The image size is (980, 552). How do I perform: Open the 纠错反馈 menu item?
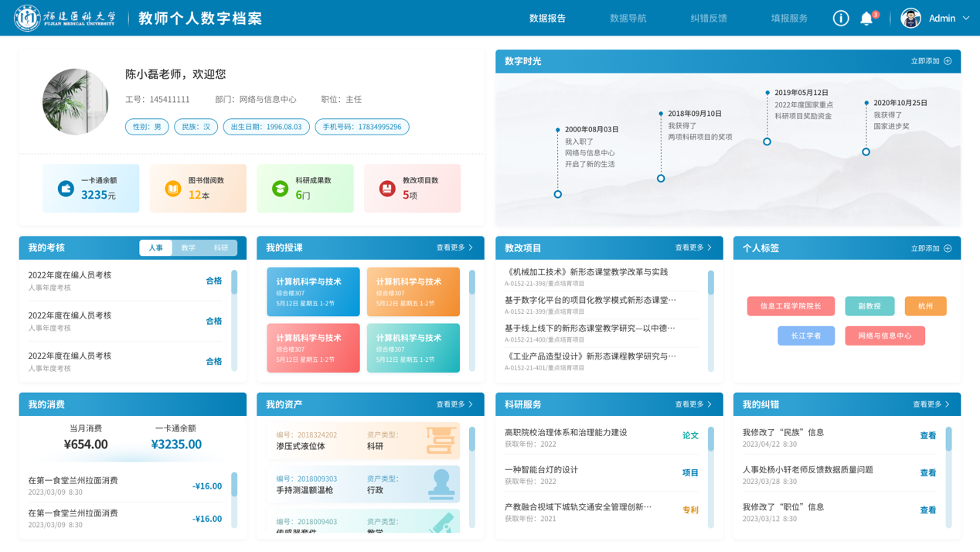pyautogui.click(x=708, y=18)
